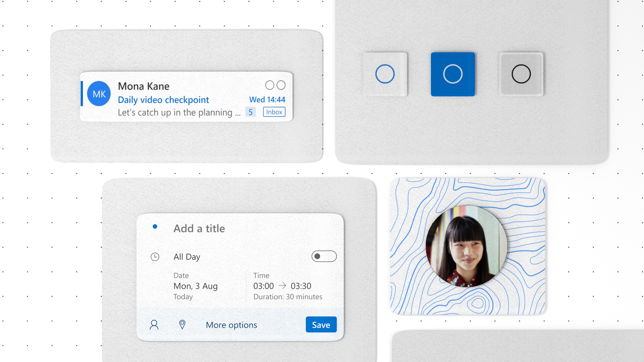Click the add attendees person icon
Image resolution: width=644 pixels, height=362 pixels.
[154, 325]
